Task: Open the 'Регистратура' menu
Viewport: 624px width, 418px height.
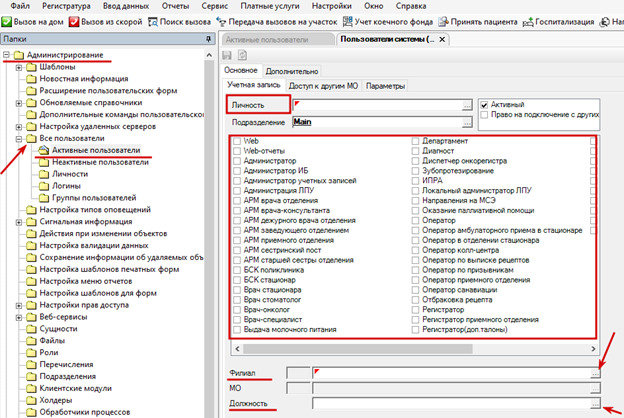Action: coord(66,6)
